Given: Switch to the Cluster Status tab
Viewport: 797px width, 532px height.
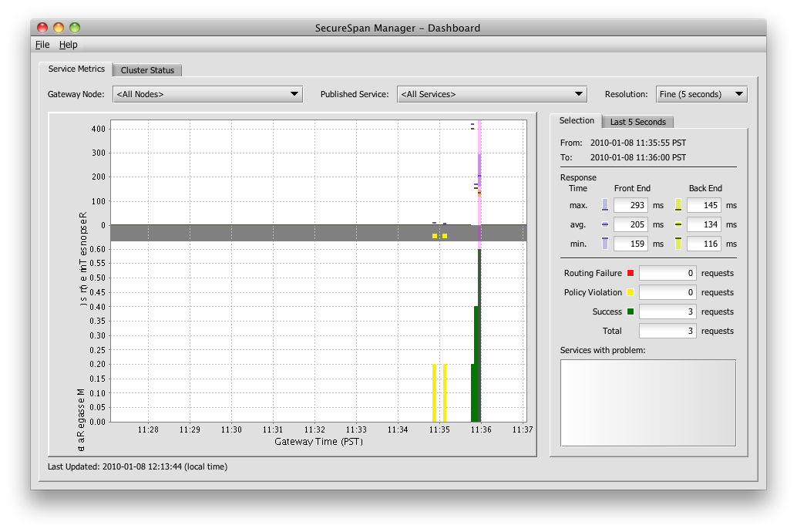Looking at the screenshot, I should click(x=147, y=70).
